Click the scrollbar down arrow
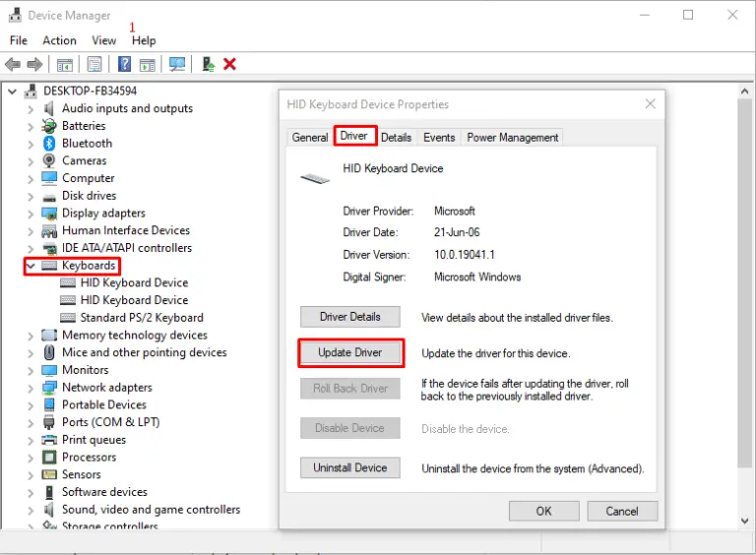This screenshot has height=555, width=756. pyautogui.click(x=744, y=521)
